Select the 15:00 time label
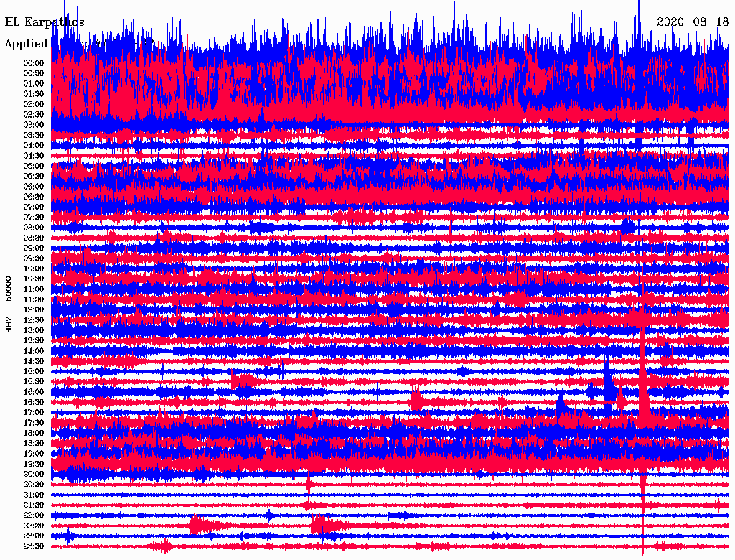Viewport: 735px width, 560px height. (x=34, y=371)
